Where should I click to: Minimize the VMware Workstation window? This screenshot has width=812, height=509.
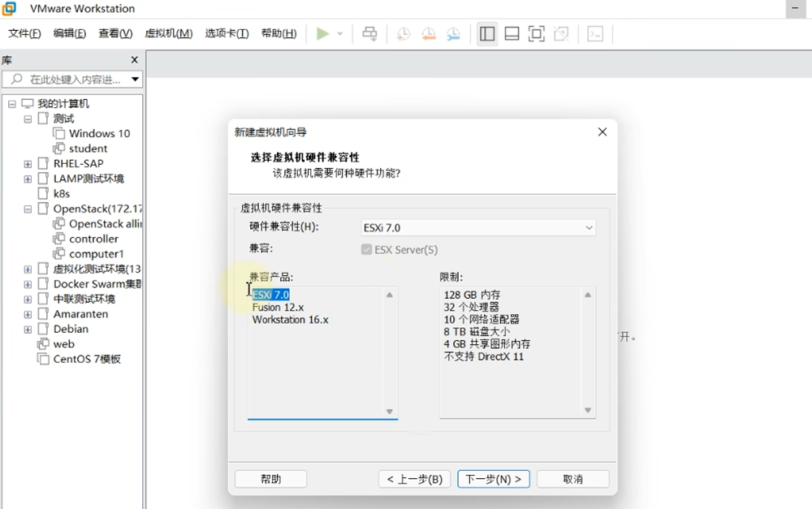point(796,9)
